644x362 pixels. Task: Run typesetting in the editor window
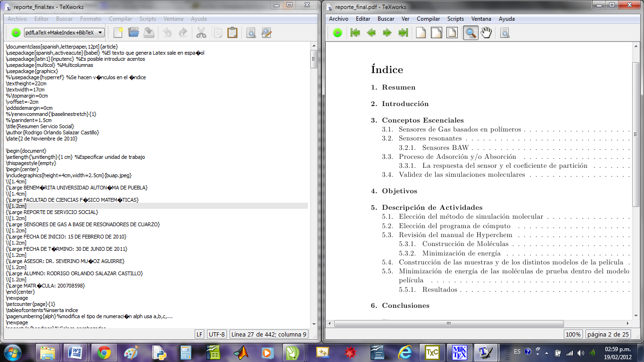(x=16, y=33)
